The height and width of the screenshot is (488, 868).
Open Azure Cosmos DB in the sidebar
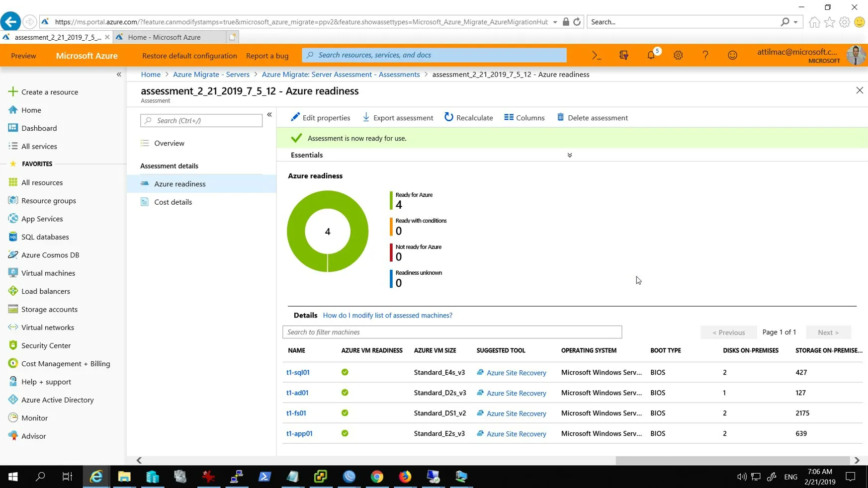[50, 255]
